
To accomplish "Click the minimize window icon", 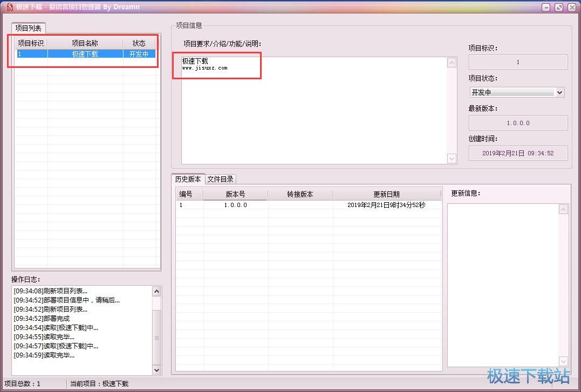I will pos(546,8).
